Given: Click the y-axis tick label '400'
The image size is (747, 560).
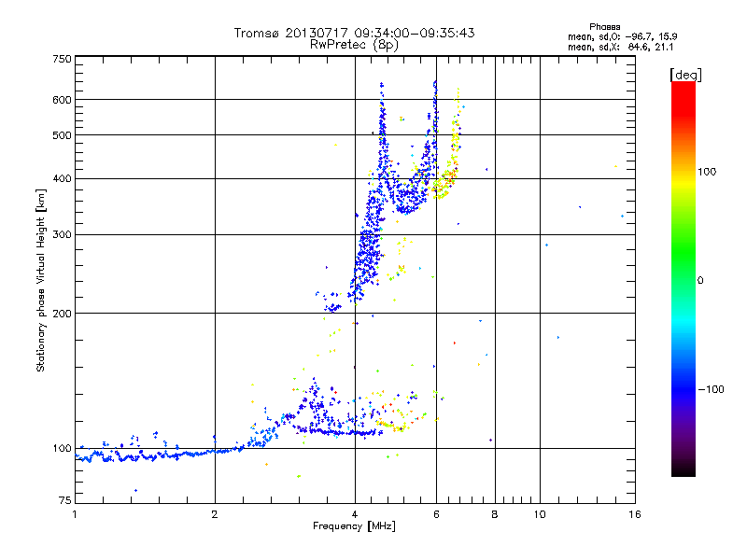Looking at the screenshot, I should pyautogui.click(x=62, y=179).
